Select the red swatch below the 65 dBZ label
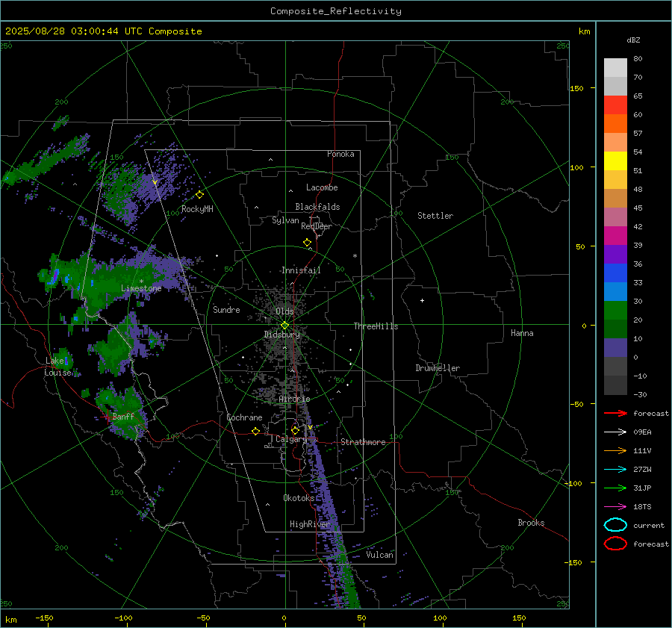The image size is (672, 628). point(615,105)
